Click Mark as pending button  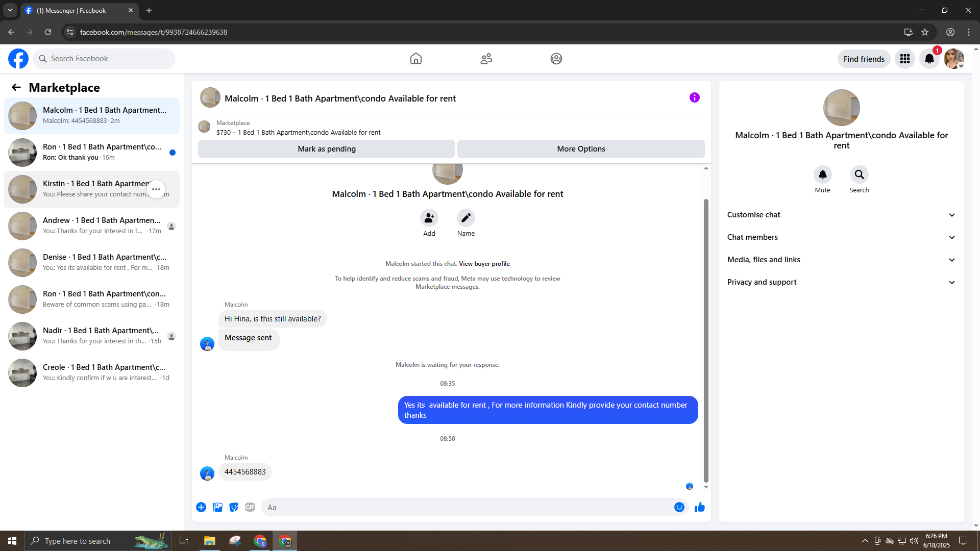click(327, 149)
